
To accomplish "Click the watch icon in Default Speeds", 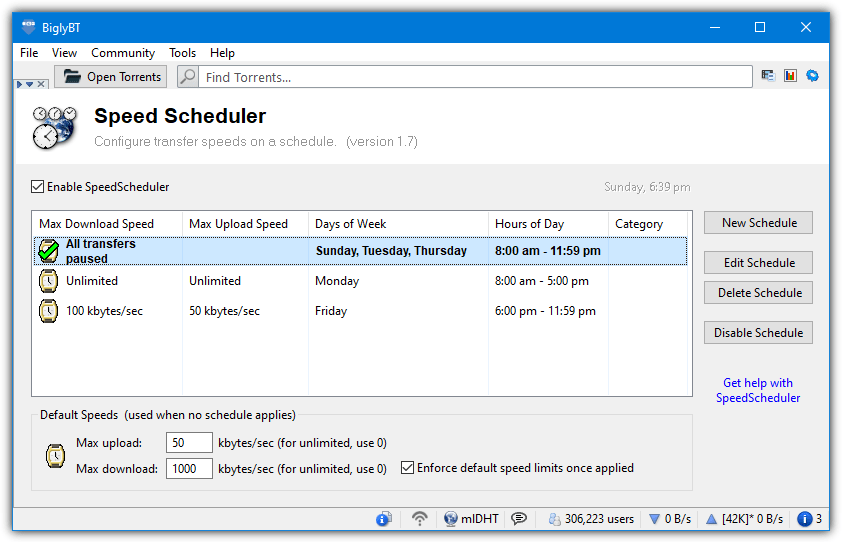I will [55, 456].
